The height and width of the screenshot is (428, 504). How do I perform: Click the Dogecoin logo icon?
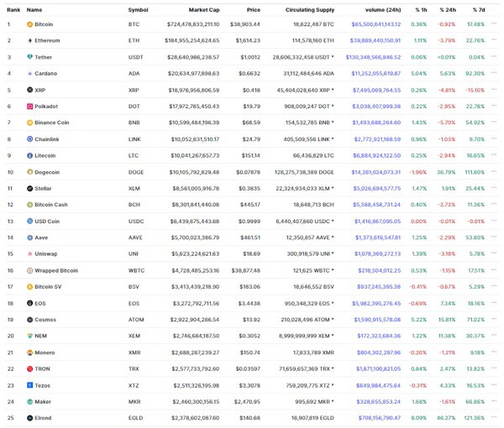point(30,172)
